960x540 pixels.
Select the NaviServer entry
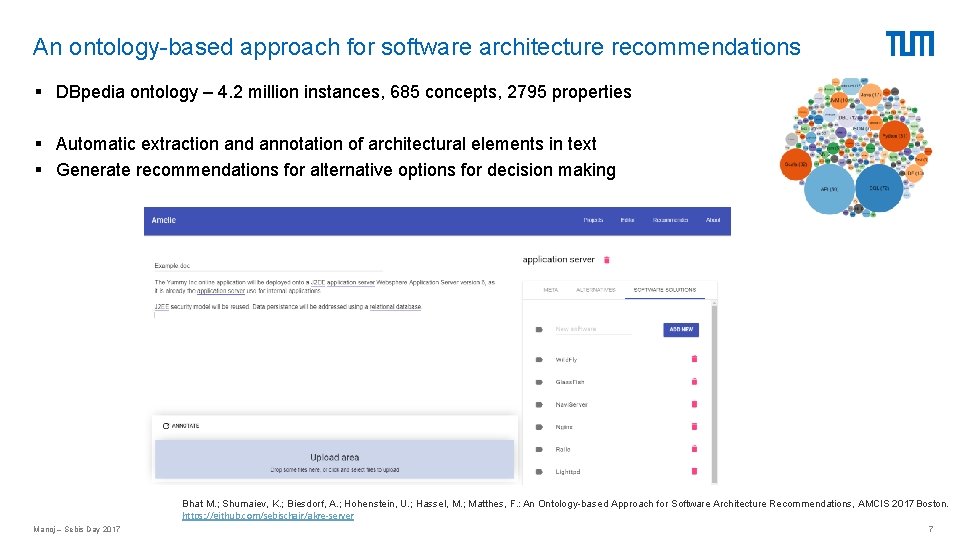[571, 405]
